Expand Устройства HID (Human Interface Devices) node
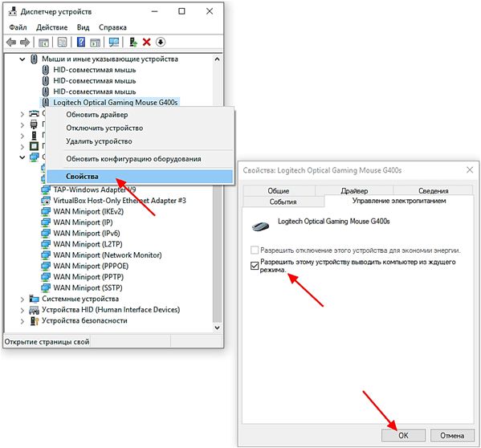Image resolution: width=481 pixels, height=448 pixels. [22, 310]
